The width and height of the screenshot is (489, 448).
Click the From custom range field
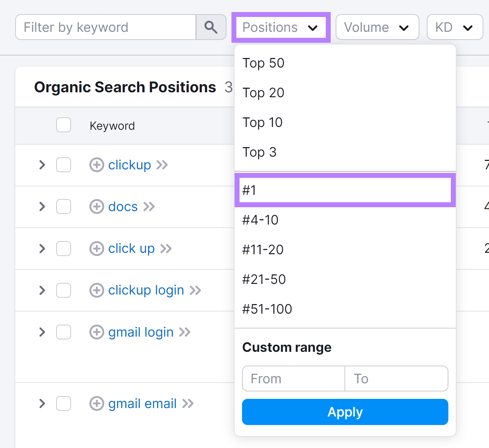click(x=293, y=378)
